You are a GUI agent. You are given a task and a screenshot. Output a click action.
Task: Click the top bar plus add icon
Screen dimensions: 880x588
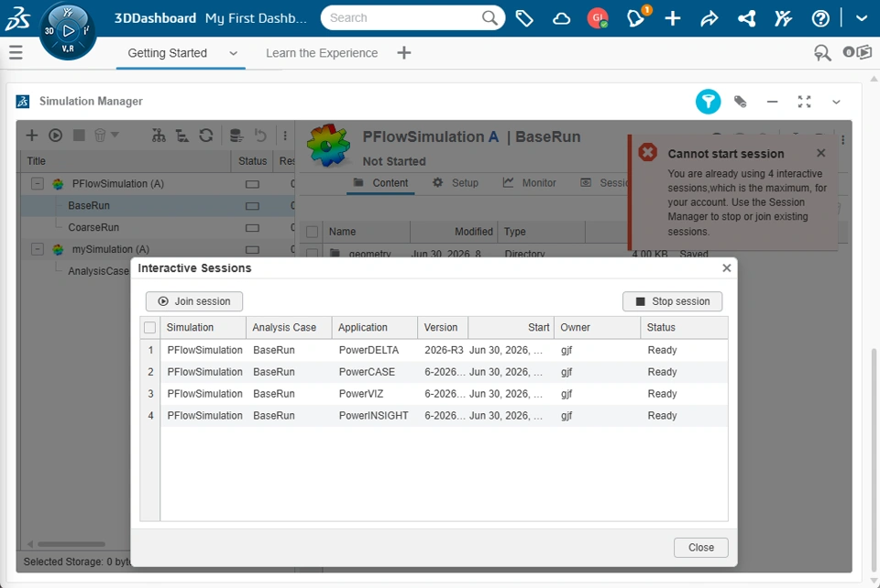672,18
